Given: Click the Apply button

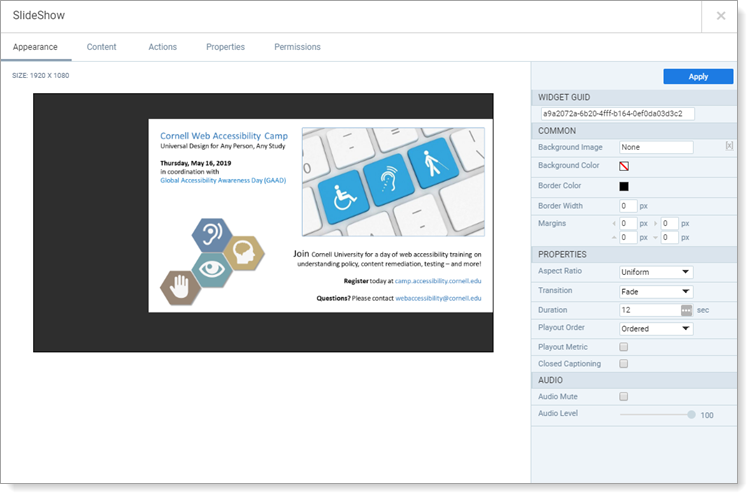Looking at the screenshot, I should pyautogui.click(x=698, y=76).
